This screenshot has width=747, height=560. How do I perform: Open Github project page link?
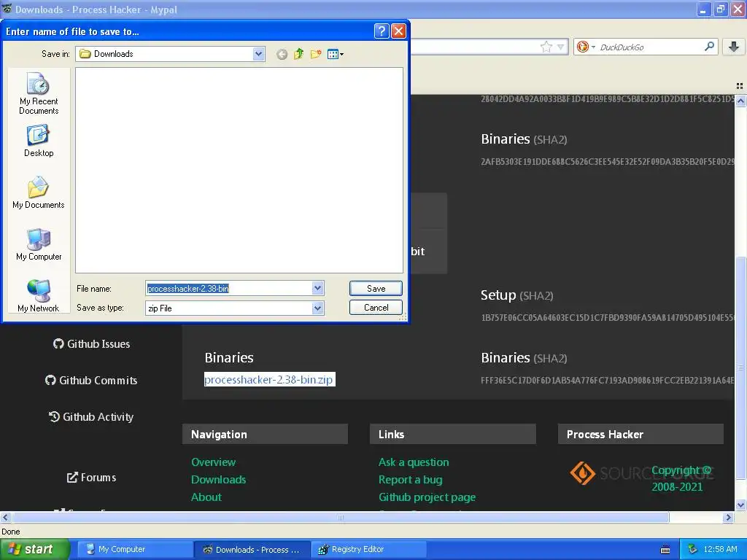point(427,497)
